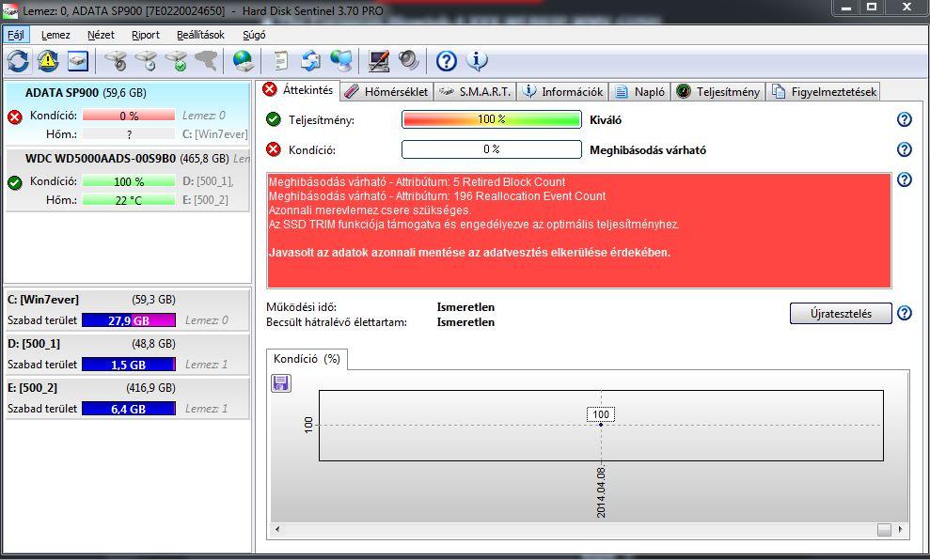930x560 pixels.
Task: Click the email send with arrows icon
Action: [x=310, y=60]
